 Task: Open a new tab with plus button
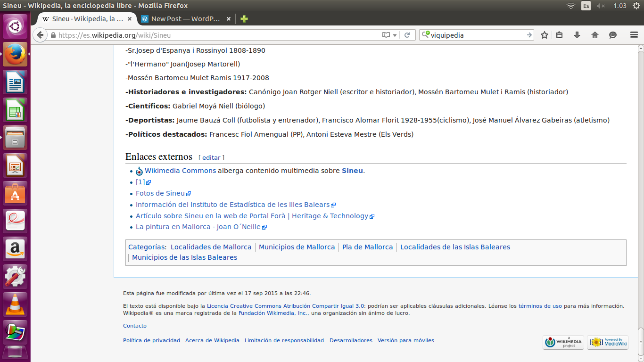tap(244, 19)
